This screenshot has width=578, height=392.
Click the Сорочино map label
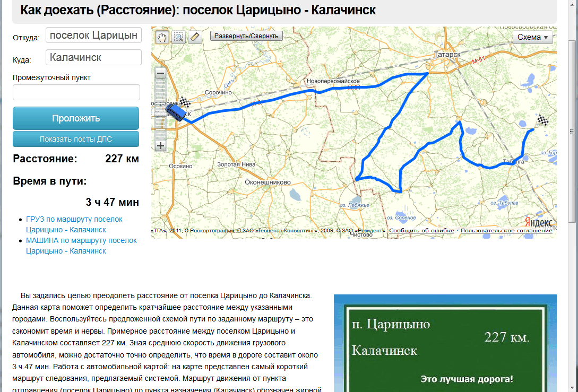coord(218,92)
